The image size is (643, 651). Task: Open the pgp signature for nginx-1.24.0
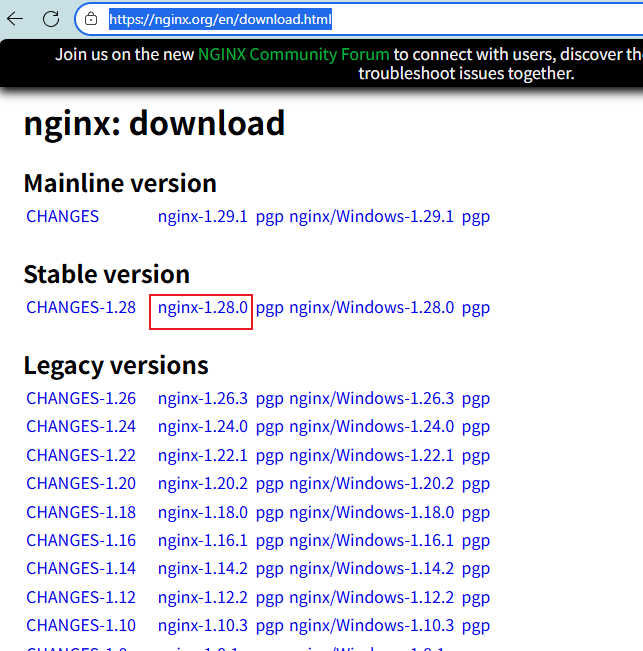269,428
